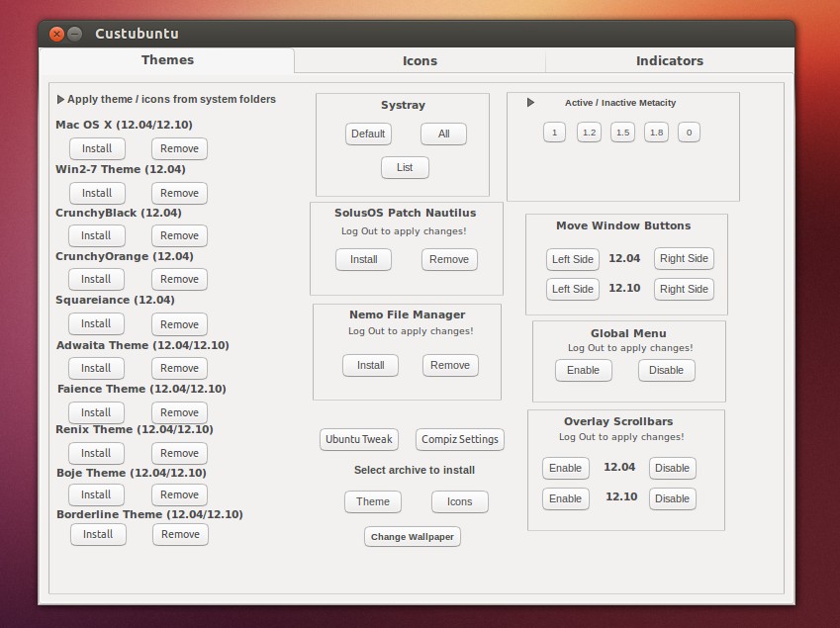Enable Overlay Scrollbars for 12.10

tap(565, 498)
